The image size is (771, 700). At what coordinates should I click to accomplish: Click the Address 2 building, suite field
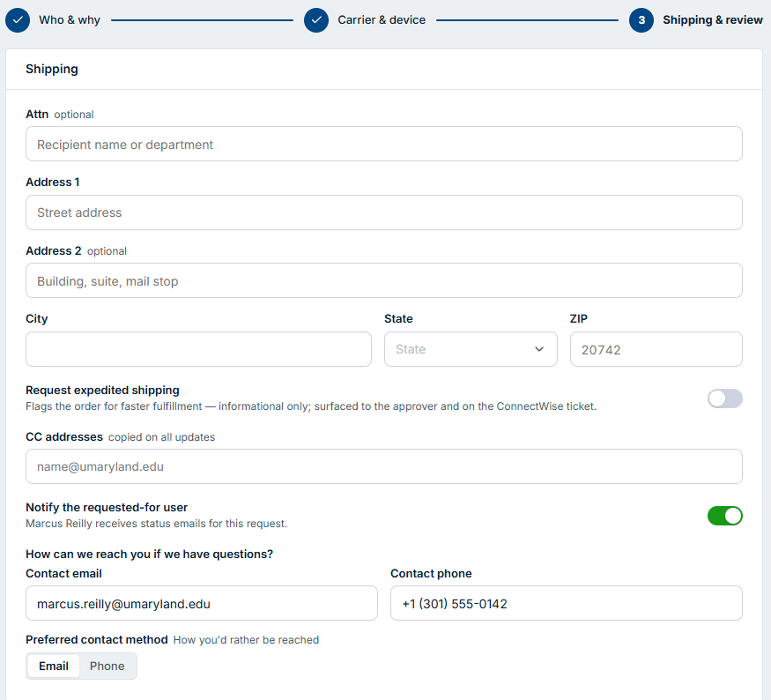pos(384,280)
